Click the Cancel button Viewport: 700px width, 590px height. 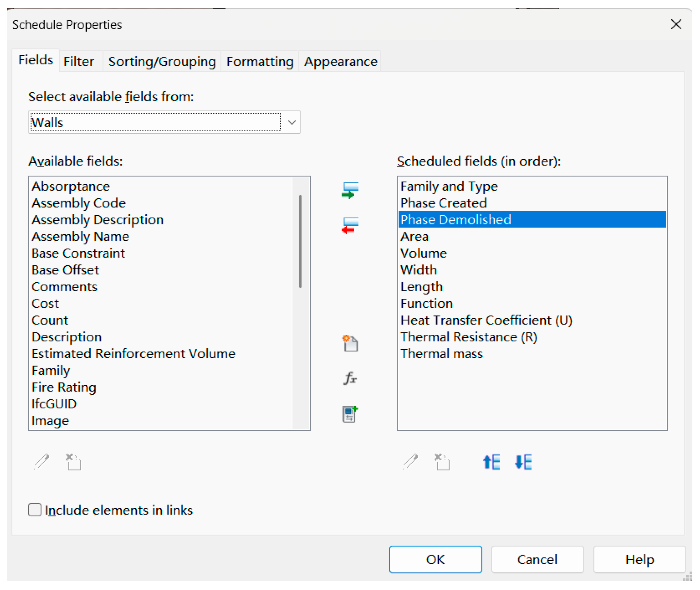(537, 560)
